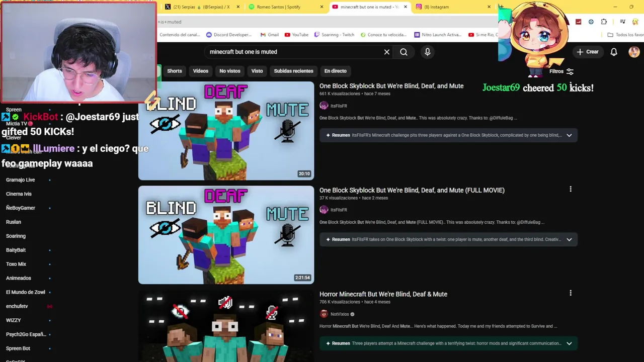644x362 pixels.
Task: Select the No vistos filter chip
Action: tap(229, 71)
